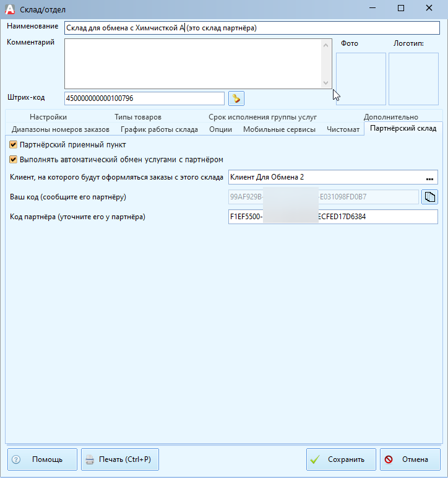This screenshot has height=478, width=448.
Task: Open client selector with the ellipsis button
Action: coord(430,178)
